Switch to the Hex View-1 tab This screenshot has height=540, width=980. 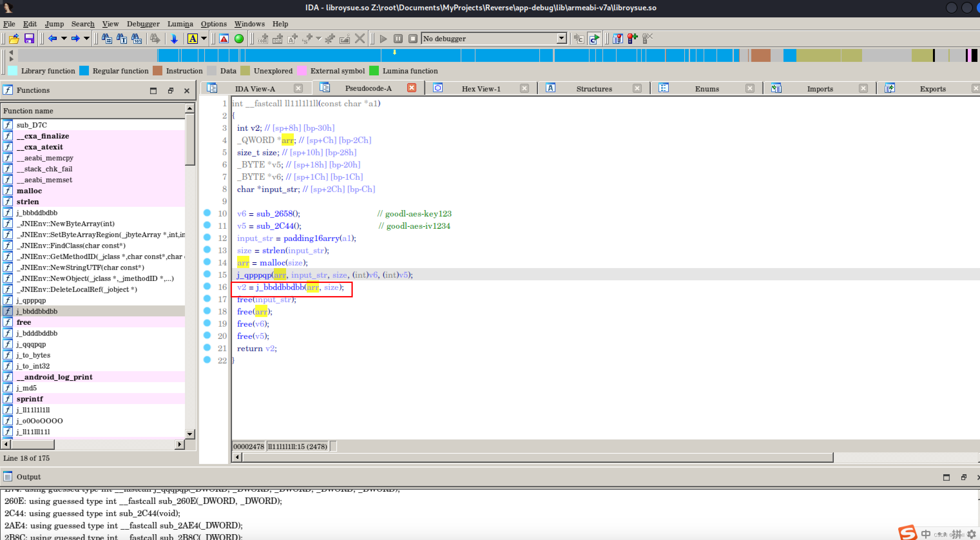(x=481, y=89)
